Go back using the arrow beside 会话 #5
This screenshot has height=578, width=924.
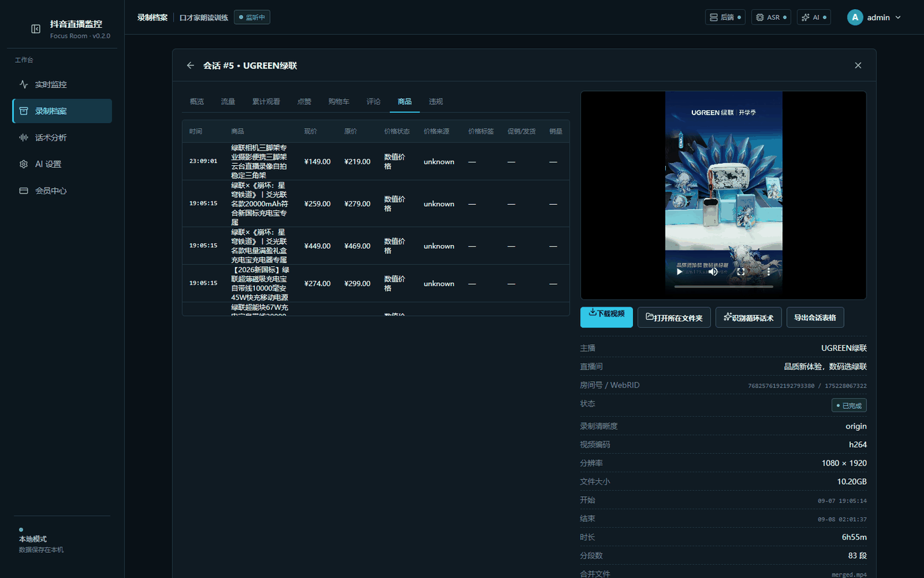tap(190, 65)
